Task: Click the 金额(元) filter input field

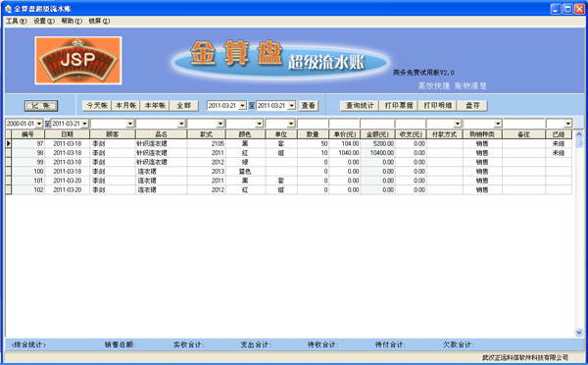Action: [x=377, y=124]
